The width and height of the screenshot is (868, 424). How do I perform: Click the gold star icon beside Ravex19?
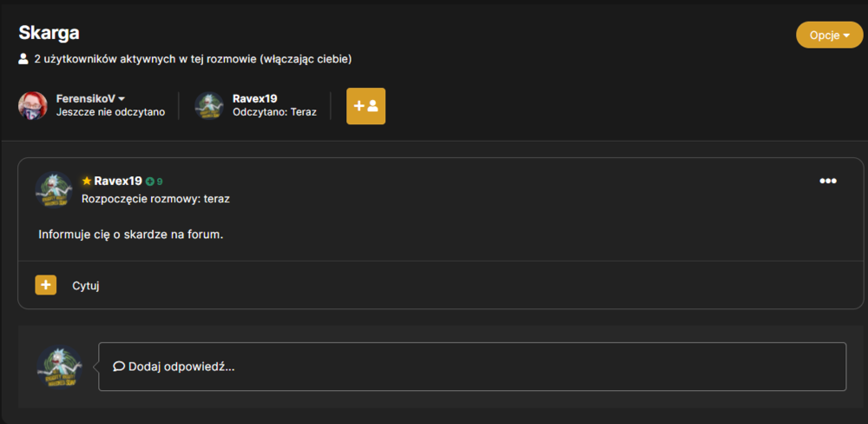pos(86,181)
